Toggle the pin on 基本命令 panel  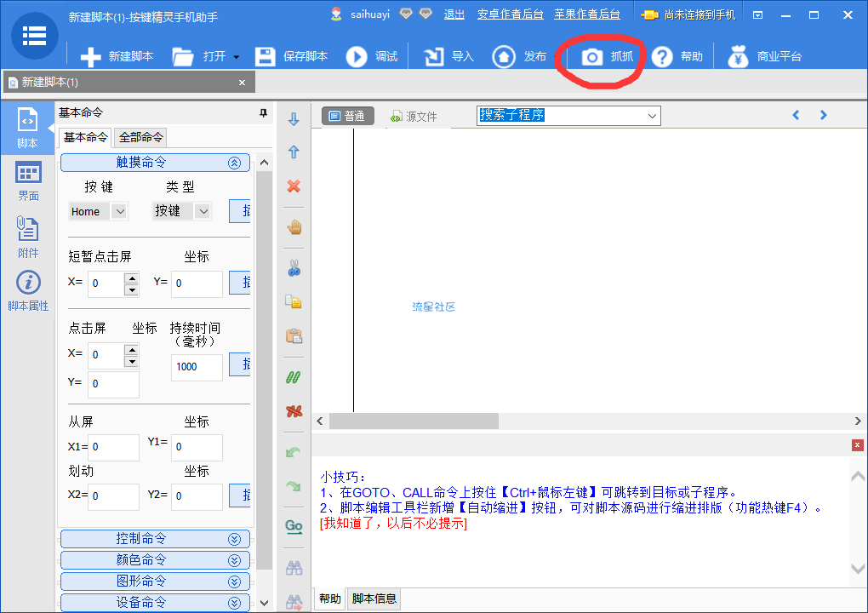pyautogui.click(x=263, y=113)
